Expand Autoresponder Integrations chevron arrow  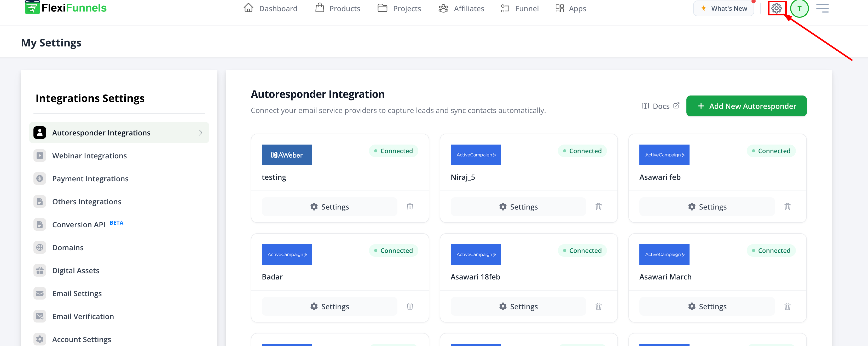pos(200,133)
